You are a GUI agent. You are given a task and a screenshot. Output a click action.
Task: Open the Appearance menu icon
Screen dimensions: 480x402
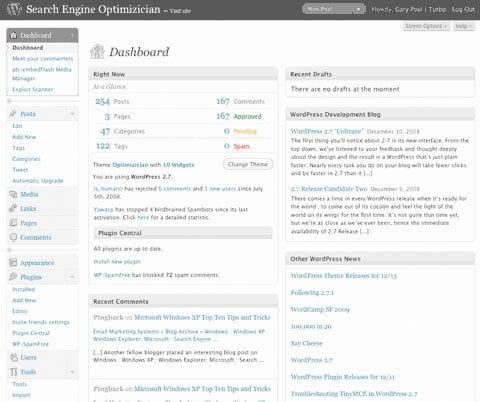(x=13, y=263)
